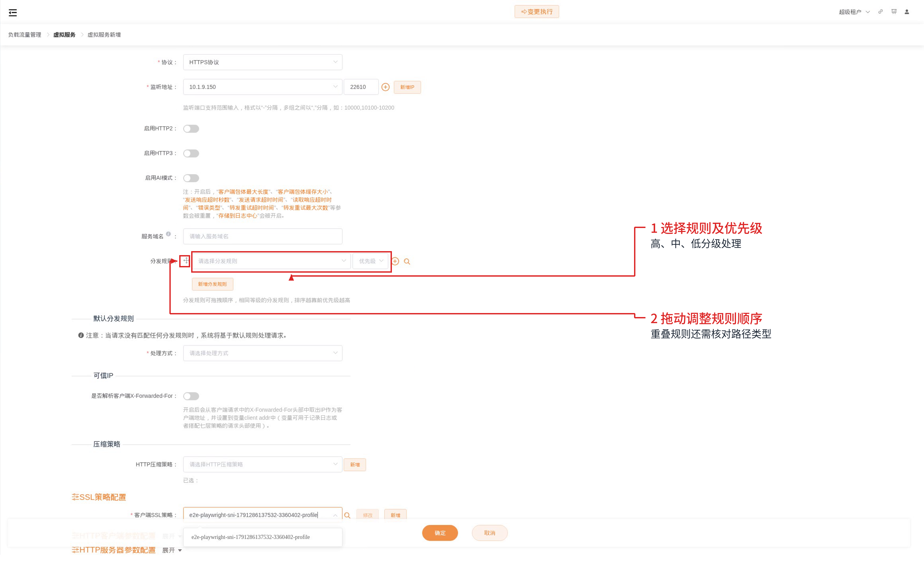The height and width of the screenshot is (574, 924).
Task: Open the listen address 10.1.9.150 dropdown
Action: [263, 87]
